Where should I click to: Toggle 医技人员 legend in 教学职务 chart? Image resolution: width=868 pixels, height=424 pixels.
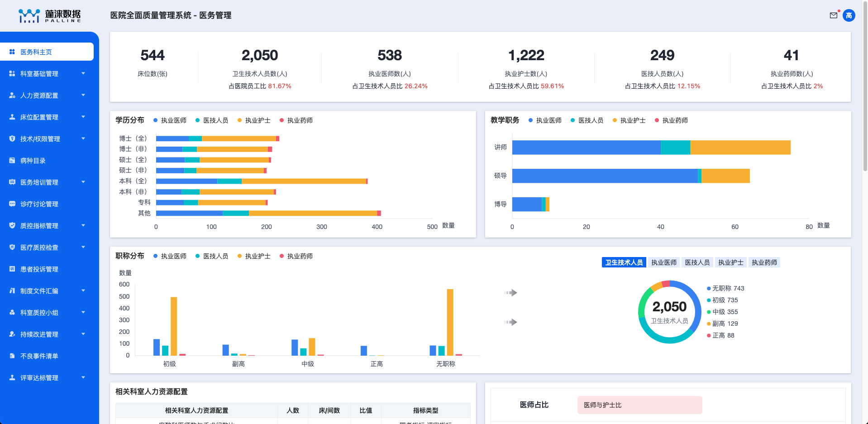click(587, 120)
